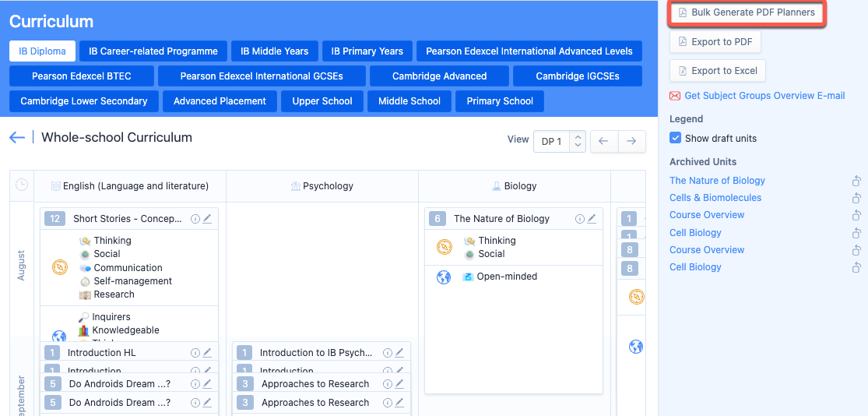Edit The Nature of Biology unit pencil icon

[x=592, y=219]
